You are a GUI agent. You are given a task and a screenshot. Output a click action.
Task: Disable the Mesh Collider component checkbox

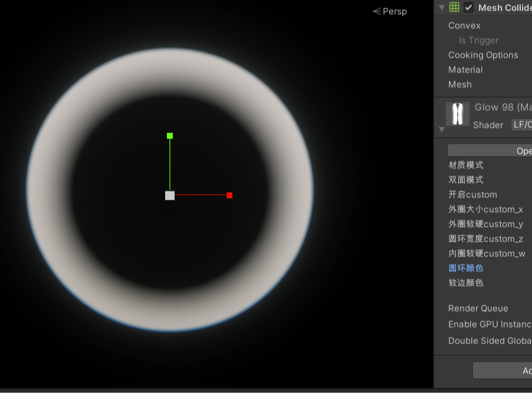coord(469,8)
